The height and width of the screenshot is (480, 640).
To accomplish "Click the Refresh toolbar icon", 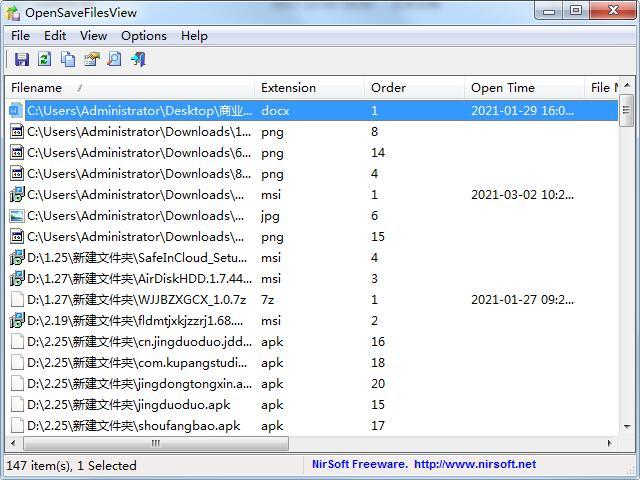I will pos(44,60).
